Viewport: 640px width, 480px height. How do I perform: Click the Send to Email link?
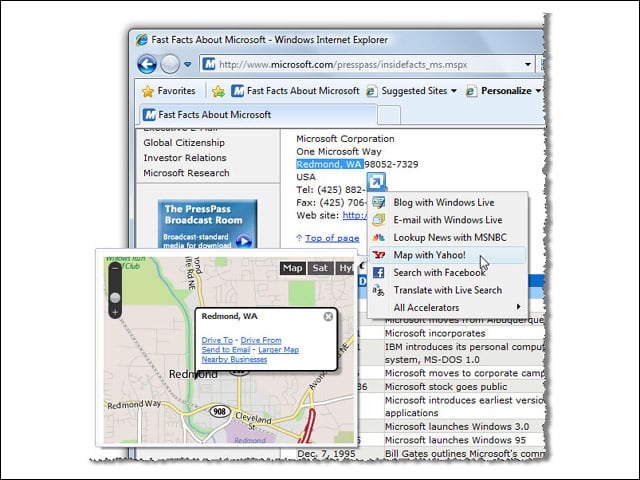tap(226, 350)
